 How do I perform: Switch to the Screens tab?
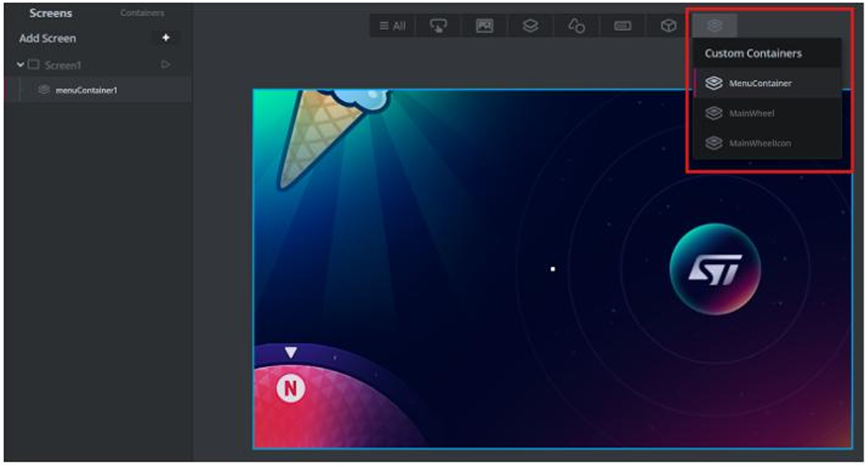(51, 13)
